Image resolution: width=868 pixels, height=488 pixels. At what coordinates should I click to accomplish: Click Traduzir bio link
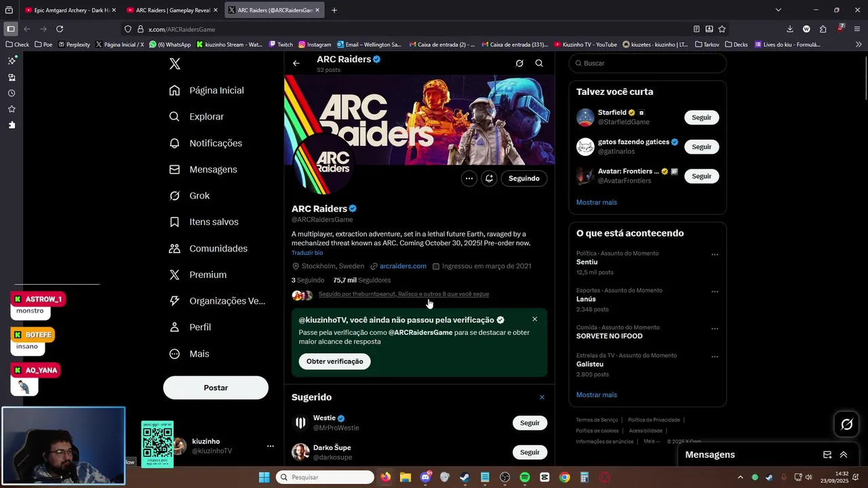pyautogui.click(x=307, y=253)
